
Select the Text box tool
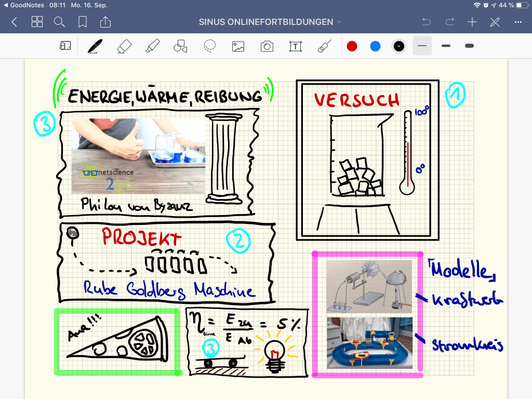coord(295,46)
